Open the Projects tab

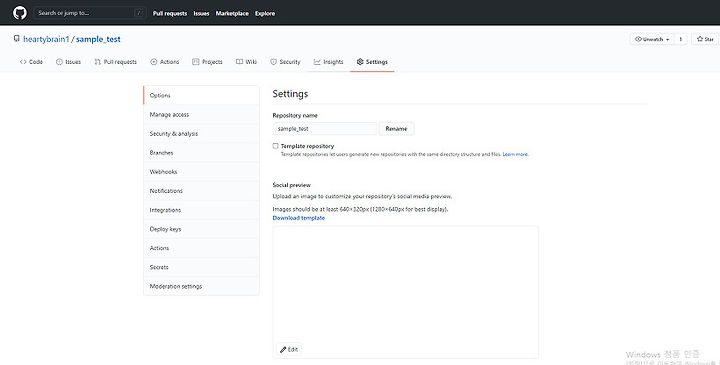pyautogui.click(x=208, y=62)
